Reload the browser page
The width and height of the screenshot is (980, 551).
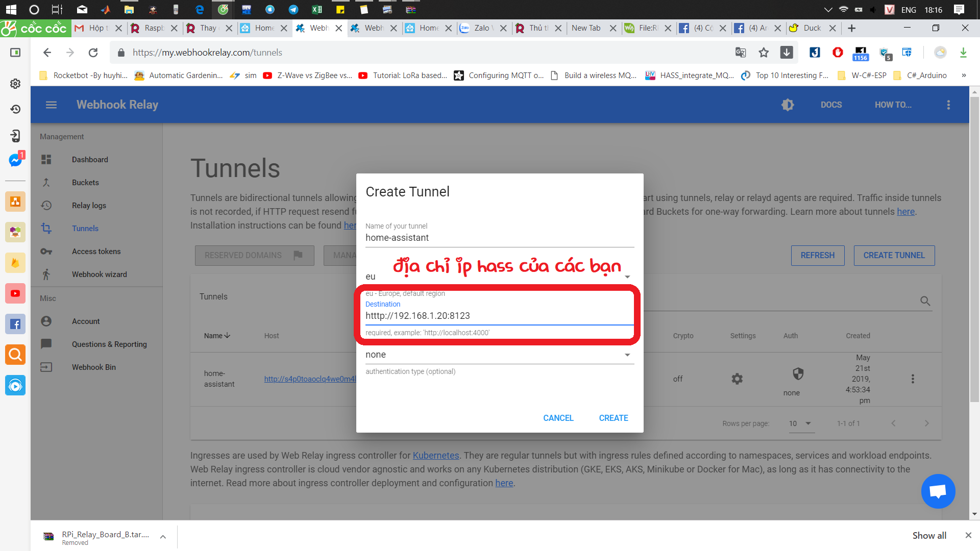[93, 52]
